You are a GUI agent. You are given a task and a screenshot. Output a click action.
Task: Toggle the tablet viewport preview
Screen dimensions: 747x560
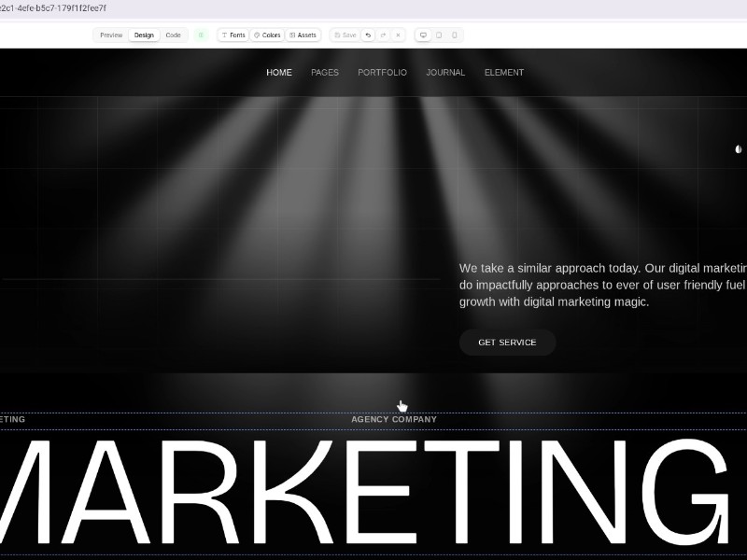439,35
